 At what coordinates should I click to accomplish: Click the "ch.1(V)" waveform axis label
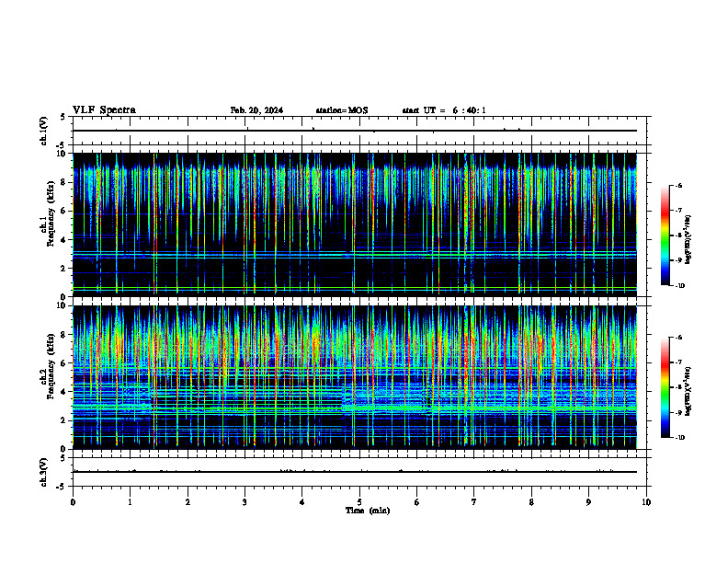[44, 131]
